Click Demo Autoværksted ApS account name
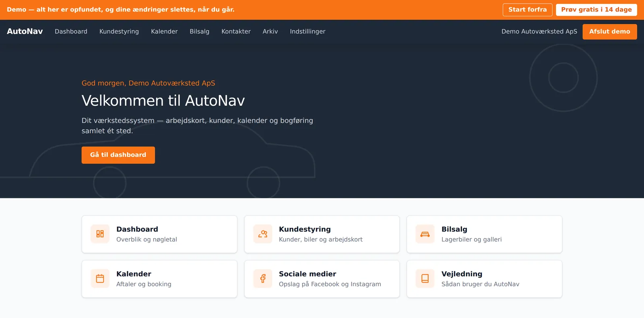The height and width of the screenshot is (318, 644). 539,31
